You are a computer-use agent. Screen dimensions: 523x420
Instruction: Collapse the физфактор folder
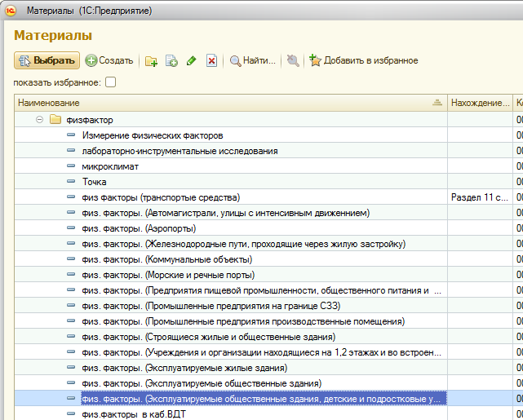click(39, 120)
